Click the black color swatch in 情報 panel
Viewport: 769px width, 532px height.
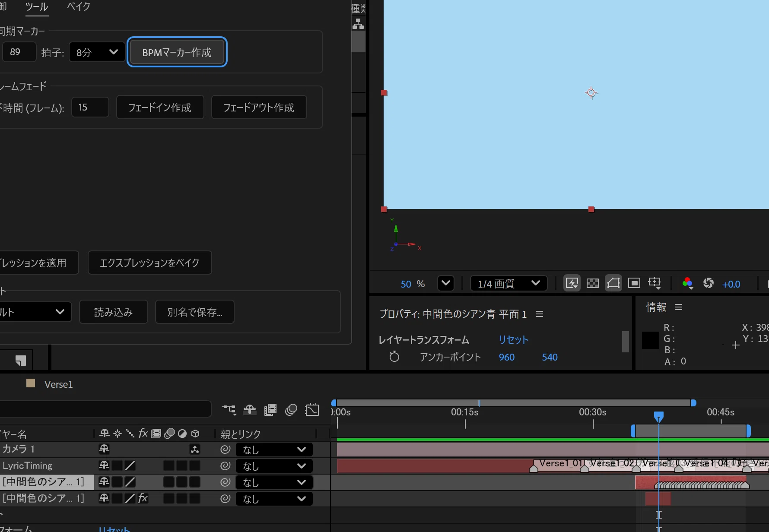click(650, 340)
